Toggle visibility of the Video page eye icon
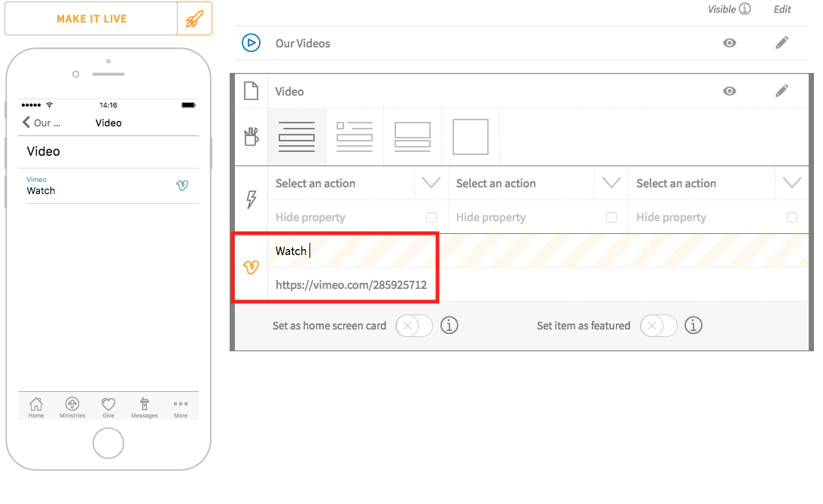 point(729,90)
